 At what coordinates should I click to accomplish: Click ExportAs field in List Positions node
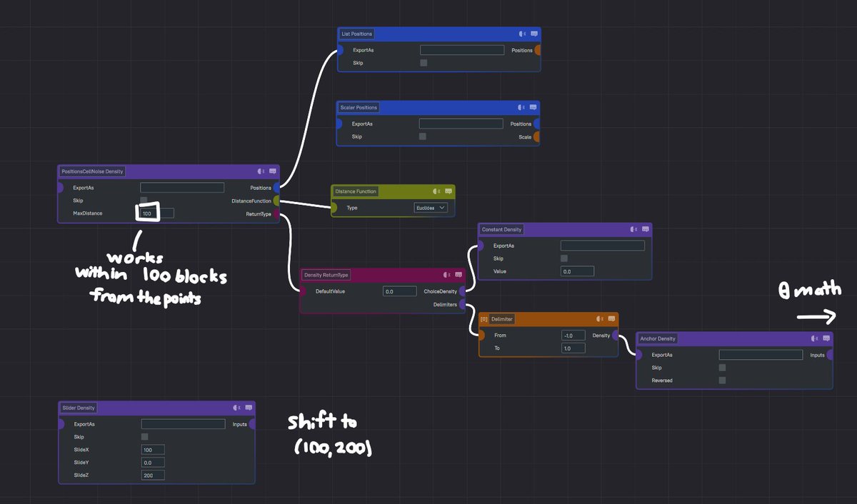(x=462, y=50)
